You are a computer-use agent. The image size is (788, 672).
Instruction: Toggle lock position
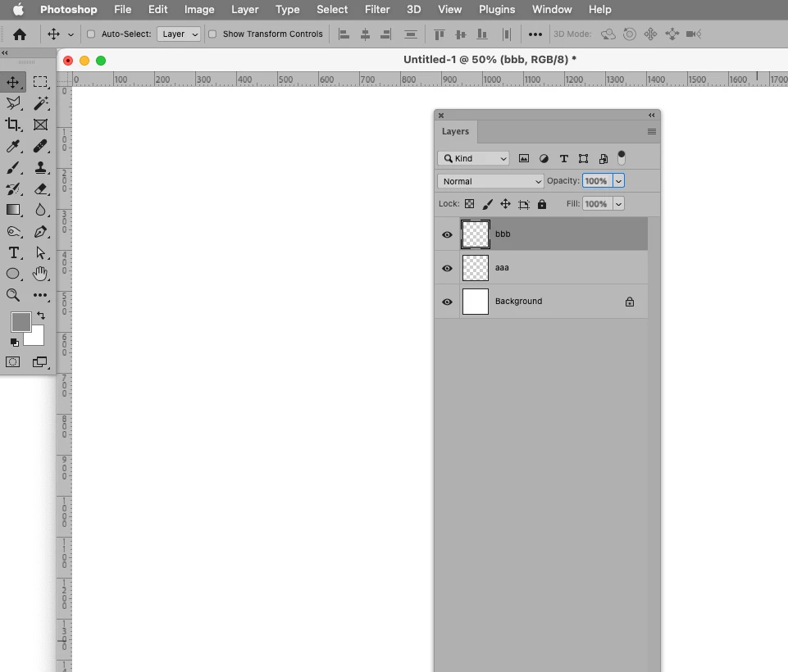point(506,204)
